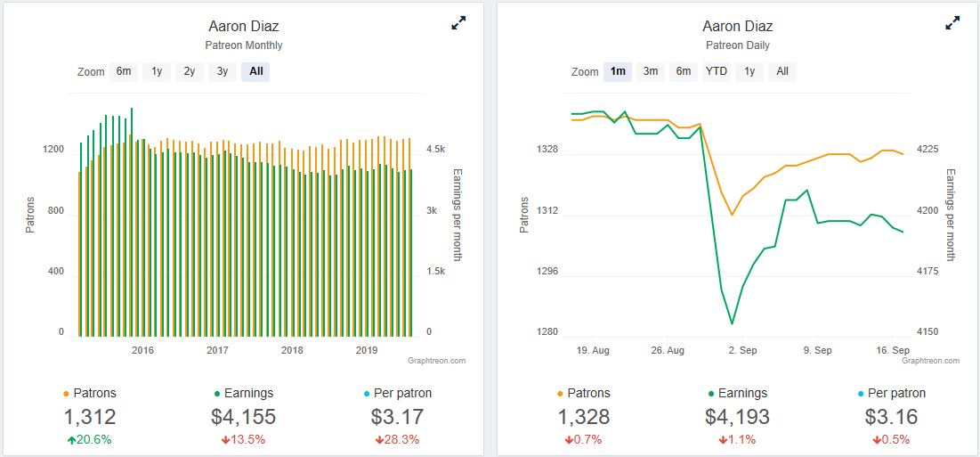980x457 pixels.
Task: Set Monthly chart zoom to 6m
Action: click(x=124, y=71)
